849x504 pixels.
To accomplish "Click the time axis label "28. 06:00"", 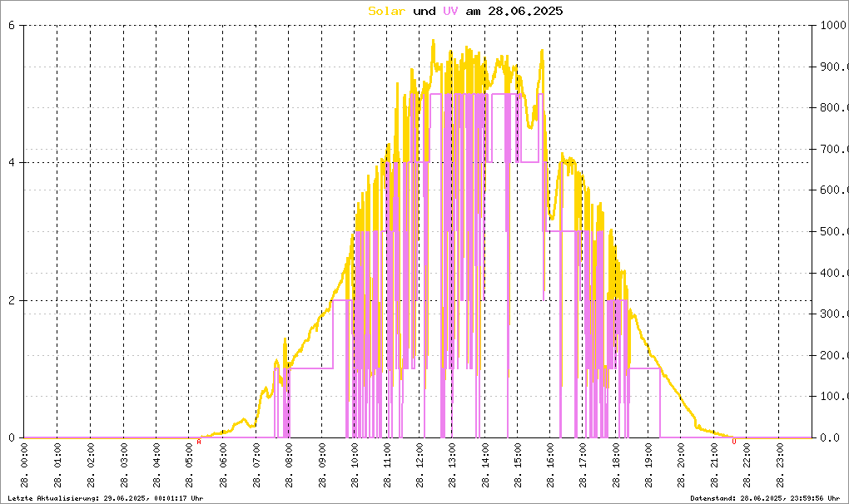I will coord(222,466).
